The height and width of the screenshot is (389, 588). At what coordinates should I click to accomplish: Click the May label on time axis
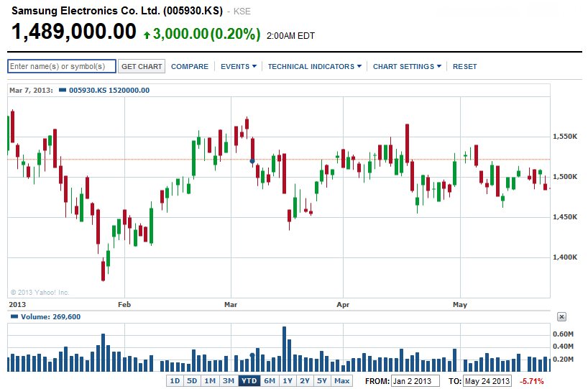coord(460,305)
